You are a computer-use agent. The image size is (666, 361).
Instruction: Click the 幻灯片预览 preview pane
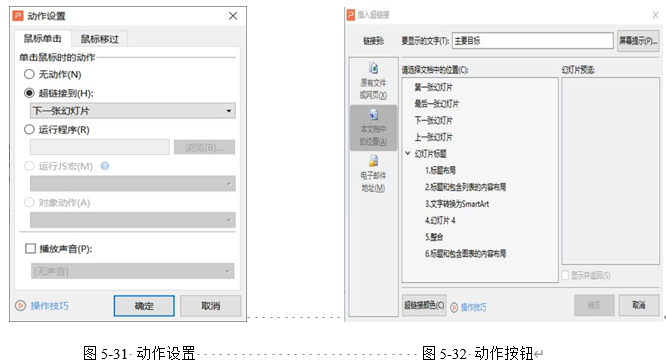tap(610, 171)
